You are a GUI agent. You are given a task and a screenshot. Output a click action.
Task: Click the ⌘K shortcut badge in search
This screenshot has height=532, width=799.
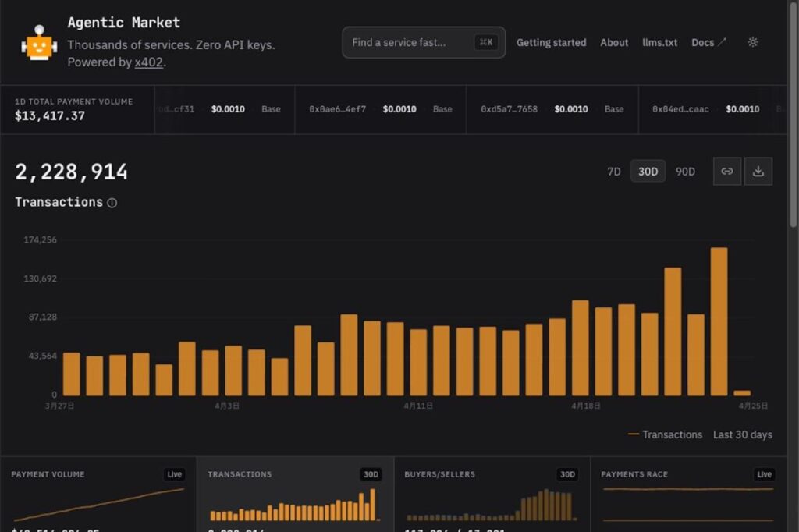[485, 42]
